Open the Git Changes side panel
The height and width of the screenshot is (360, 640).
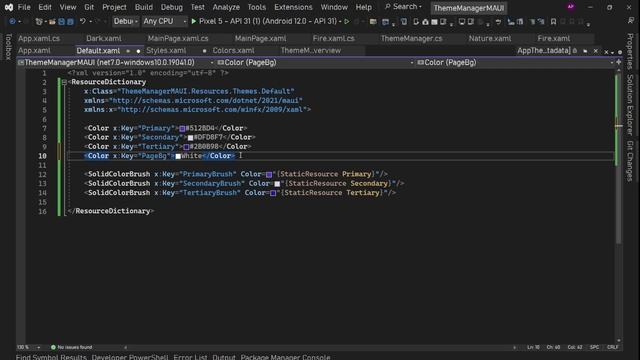(x=630, y=161)
